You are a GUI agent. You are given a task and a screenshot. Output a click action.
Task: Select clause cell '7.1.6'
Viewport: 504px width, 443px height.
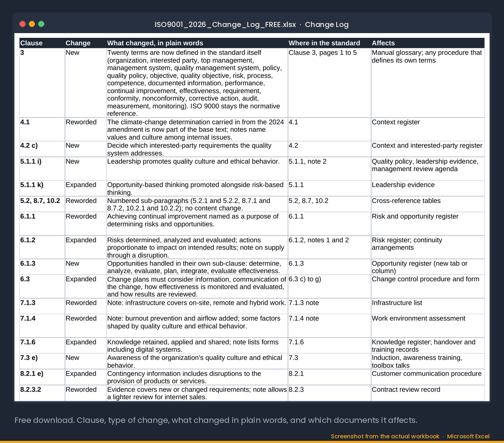point(42,345)
